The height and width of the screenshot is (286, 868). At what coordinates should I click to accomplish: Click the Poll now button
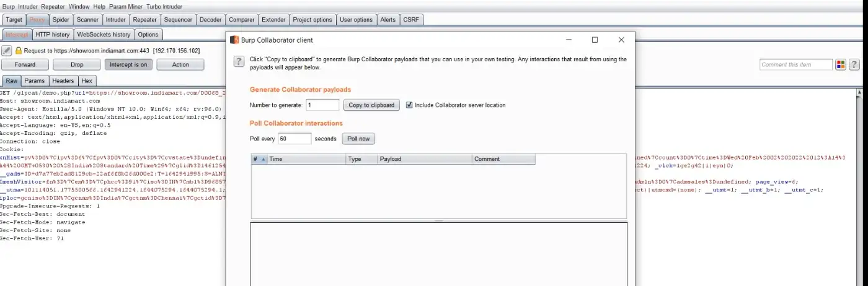(358, 139)
